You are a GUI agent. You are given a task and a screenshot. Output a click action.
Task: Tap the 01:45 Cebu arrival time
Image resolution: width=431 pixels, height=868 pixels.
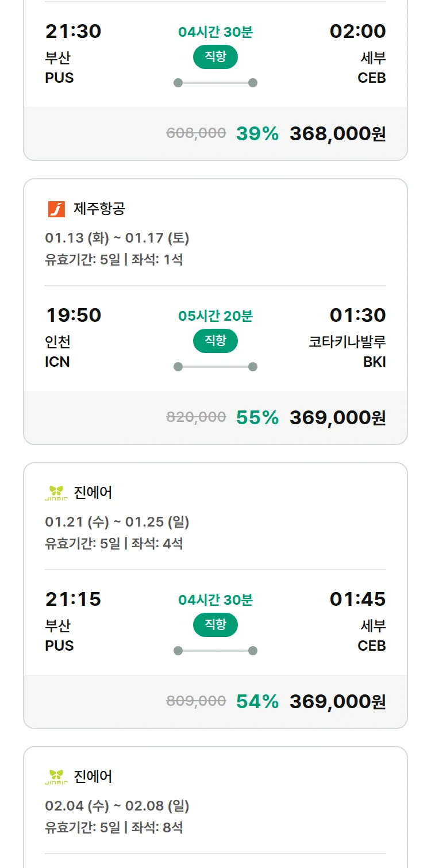[357, 599]
